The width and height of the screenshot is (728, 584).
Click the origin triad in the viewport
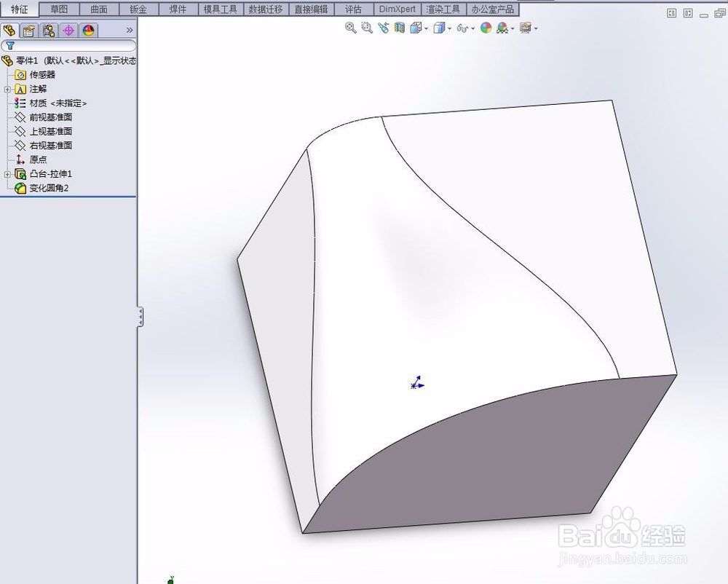coord(417,382)
